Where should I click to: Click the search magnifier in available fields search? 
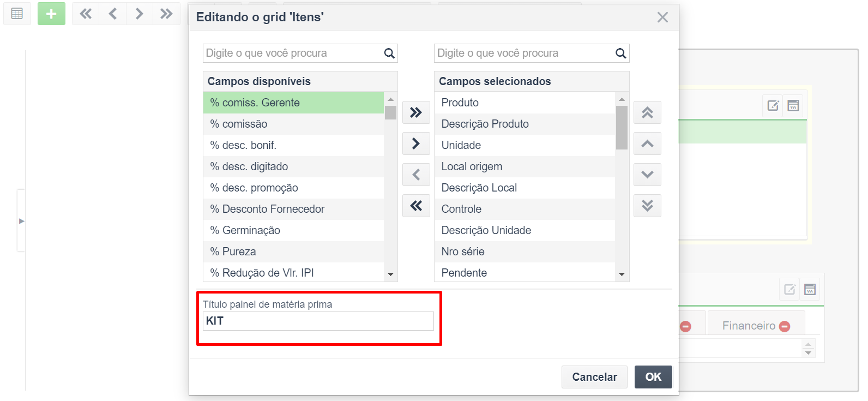click(389, 53)
